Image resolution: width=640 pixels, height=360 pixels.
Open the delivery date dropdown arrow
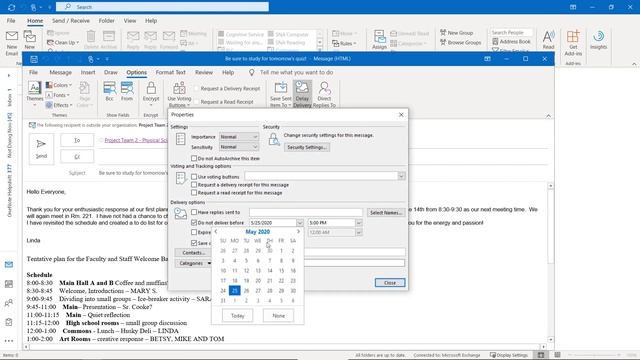click(x=300, y=223)
